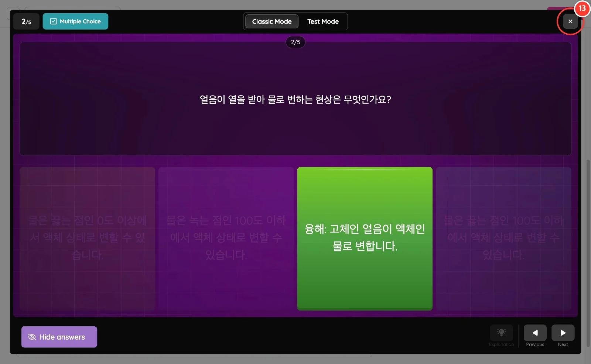Viewport: 591px width, 364px height.
Task: Go back to the Previous question
Action: tap(535, 333)
